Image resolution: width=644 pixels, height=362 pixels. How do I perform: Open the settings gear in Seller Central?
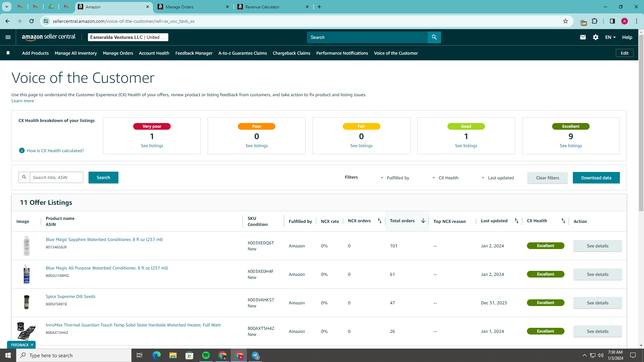click(x=596, y=37)
